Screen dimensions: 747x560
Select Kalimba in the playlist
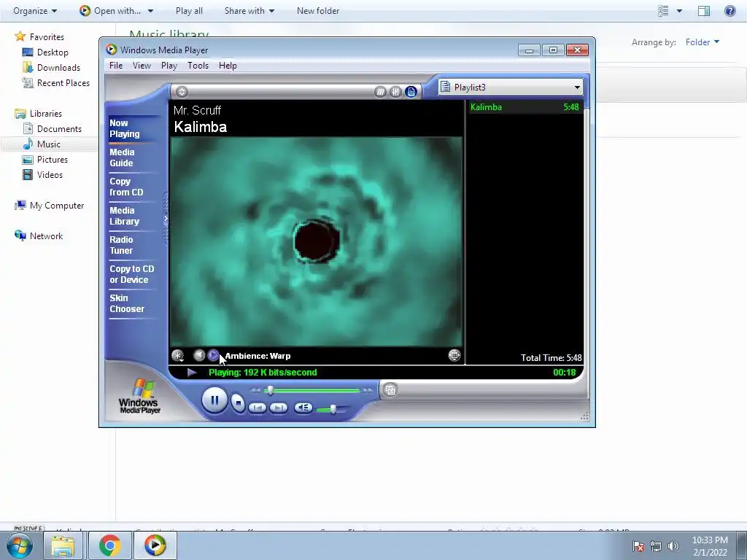(x=525, y=107)
